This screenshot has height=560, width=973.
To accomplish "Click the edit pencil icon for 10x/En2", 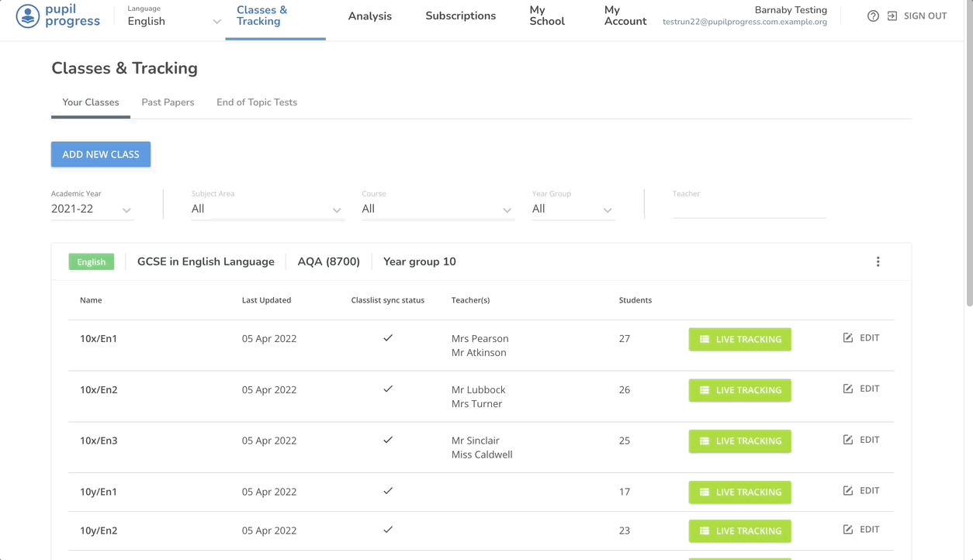I will pyautogui.click(x=849, y=388).
